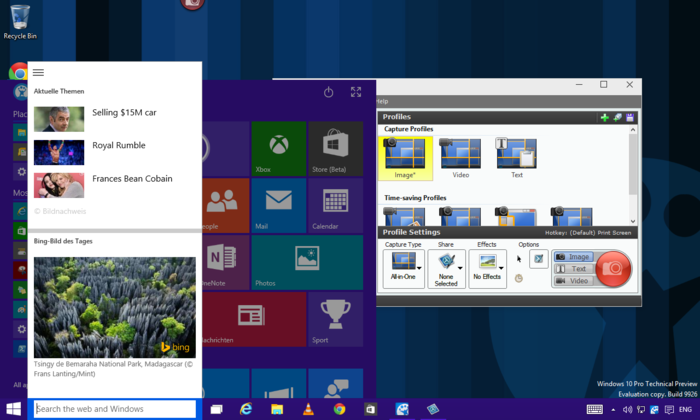Add a new profile with the green plus

tap(604, 117)
